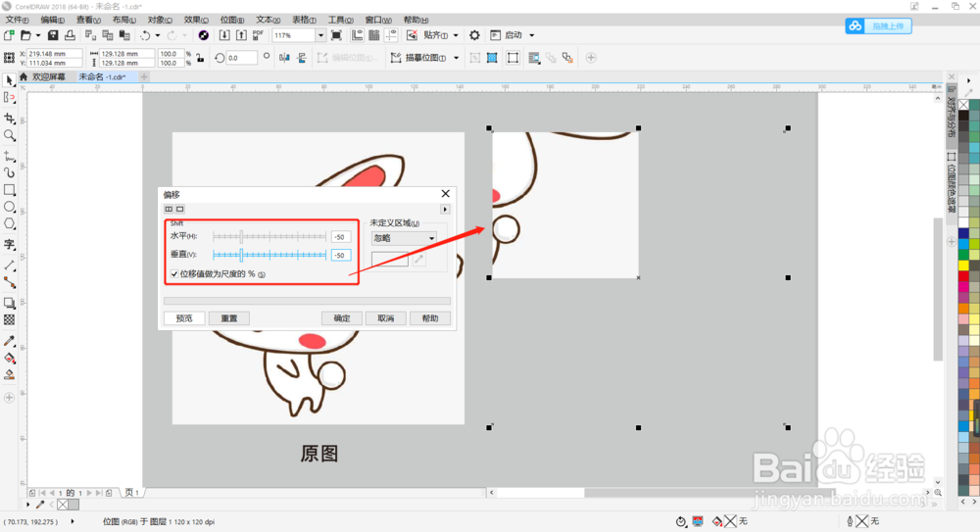Select the Color Eyedropper tool
Image resolution: width=980 pixels, height=532 pixels.
pos(10,341)
